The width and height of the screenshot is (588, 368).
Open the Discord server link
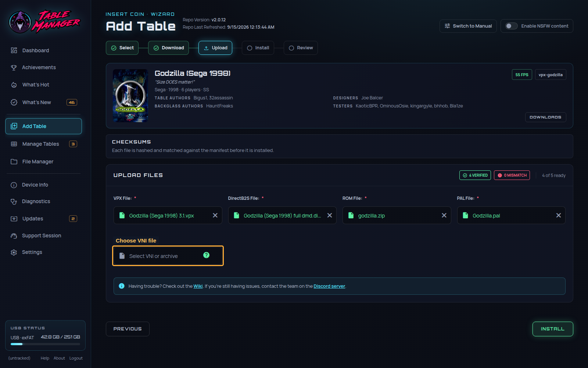tap(329, 286)
